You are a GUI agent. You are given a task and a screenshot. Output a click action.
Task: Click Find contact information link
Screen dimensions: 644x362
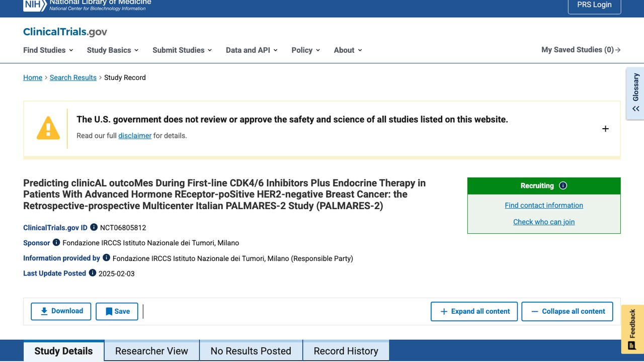[544, 205]
